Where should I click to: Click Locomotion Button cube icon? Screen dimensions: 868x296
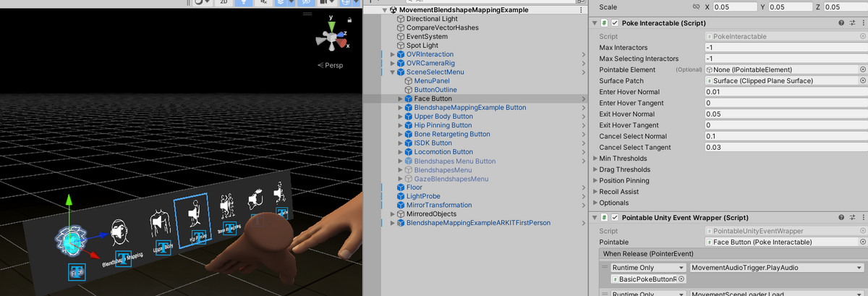(409, 152)
